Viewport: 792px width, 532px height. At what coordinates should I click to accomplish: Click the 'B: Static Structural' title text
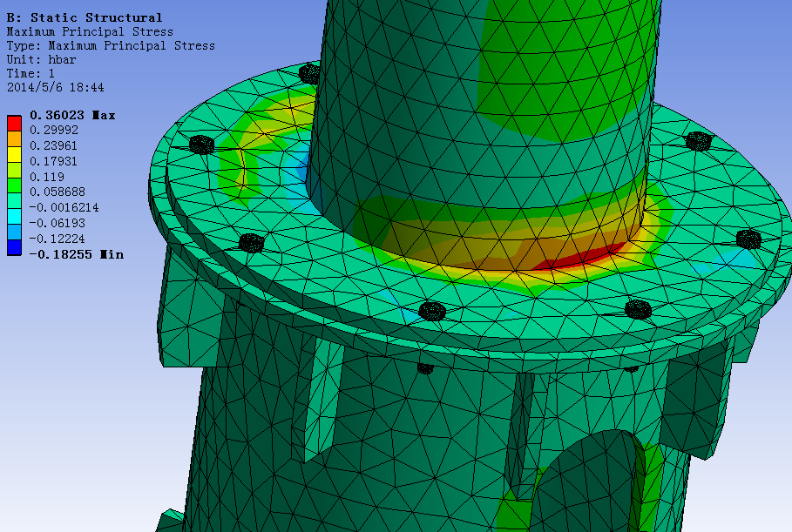(85, 17)
